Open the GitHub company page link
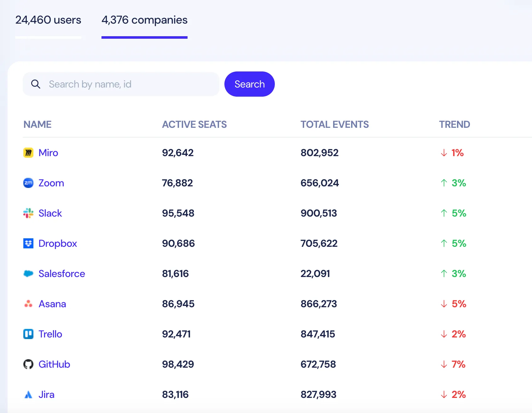The height and width of the screenshot is (413, 532). pyautogui.click(x=54, y=364)
